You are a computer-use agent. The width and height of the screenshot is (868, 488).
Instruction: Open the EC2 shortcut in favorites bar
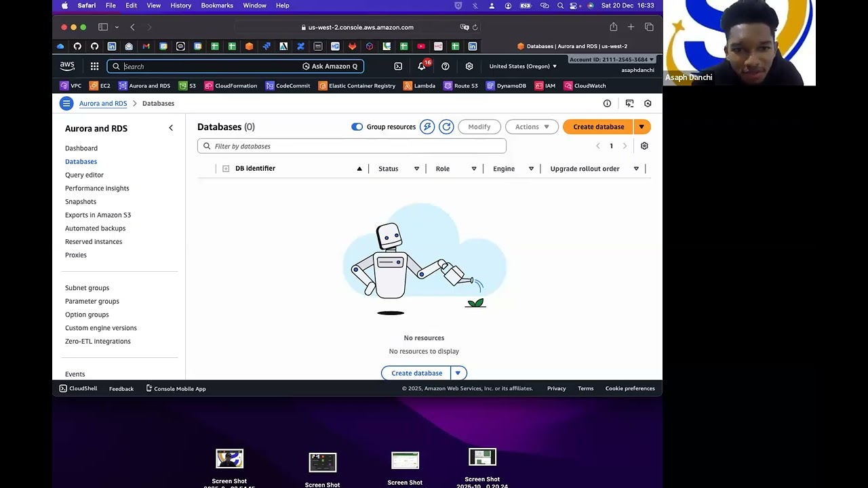click(x=100, y=86)
